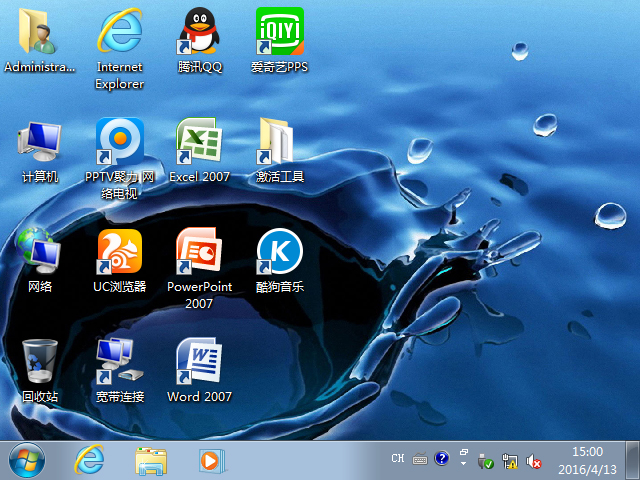The image size is (640, 480).
Task: Open Windows Explorer from the taskbar
Action: (151, 461)
